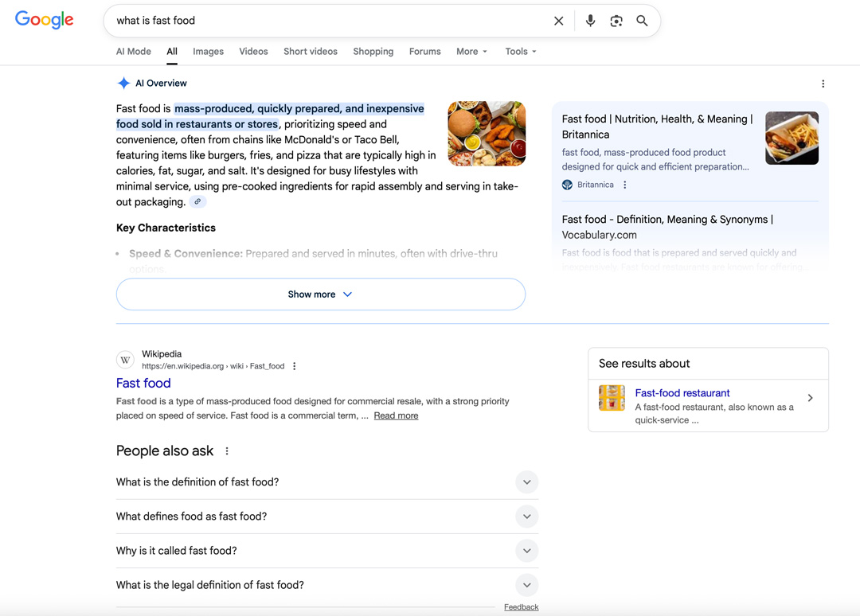Open Google Lens camera search
Screen dimensions: 860x616
616,21
